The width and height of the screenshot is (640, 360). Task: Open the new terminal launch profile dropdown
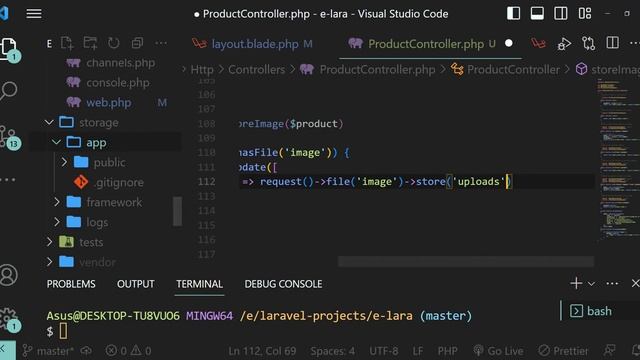(591, 284)
